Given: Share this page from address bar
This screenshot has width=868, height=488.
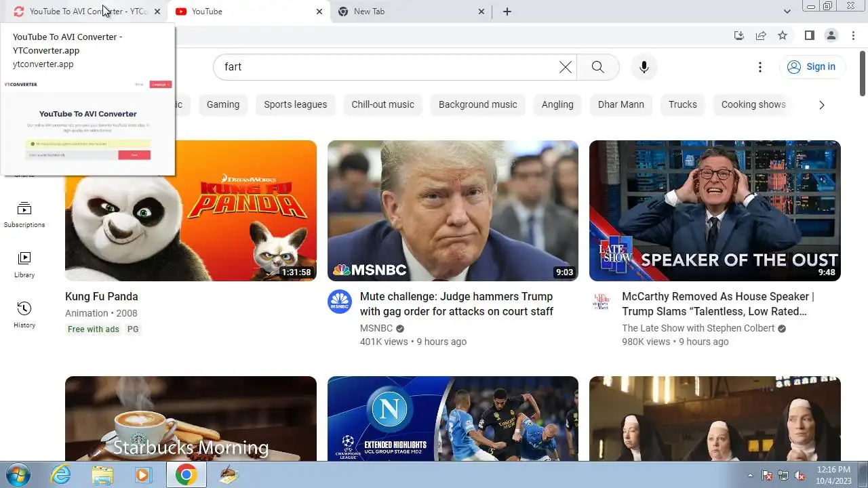Looking at the screenshot, I should [761, 35].
